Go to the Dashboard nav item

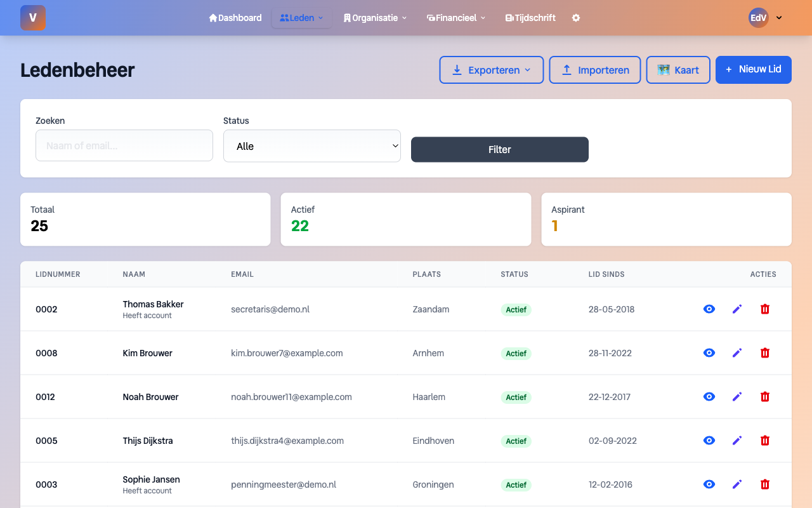tap(235, 18)
